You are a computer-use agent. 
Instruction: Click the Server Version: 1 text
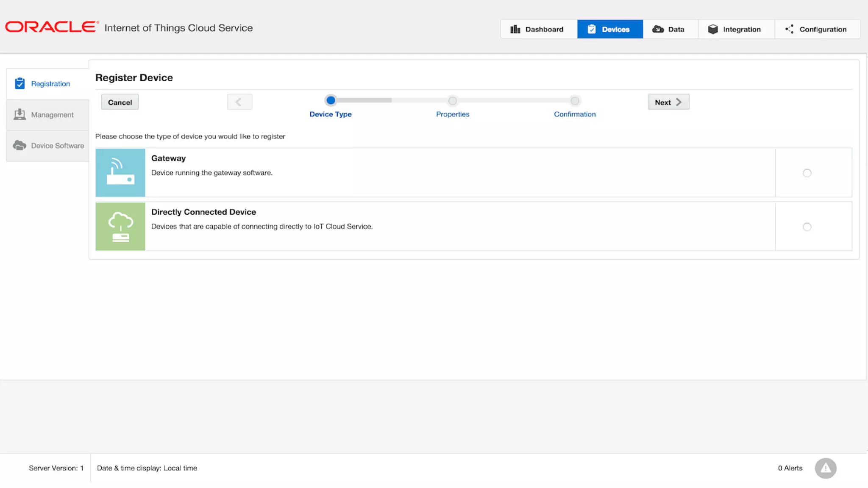point(56,468)
